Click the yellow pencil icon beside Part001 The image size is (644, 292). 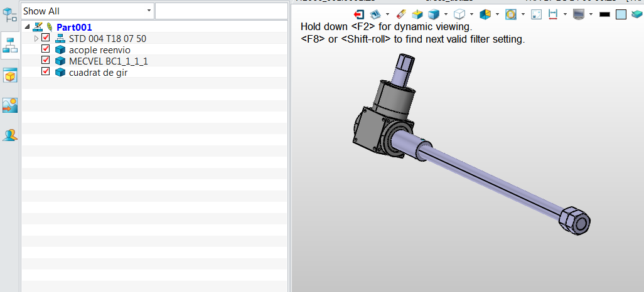[x=50, y=27]
